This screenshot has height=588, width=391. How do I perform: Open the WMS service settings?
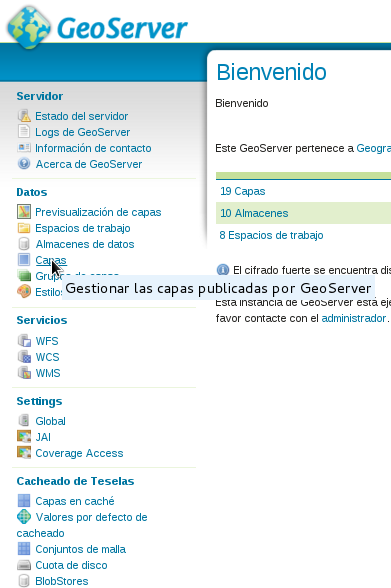[x=48, y=373]
